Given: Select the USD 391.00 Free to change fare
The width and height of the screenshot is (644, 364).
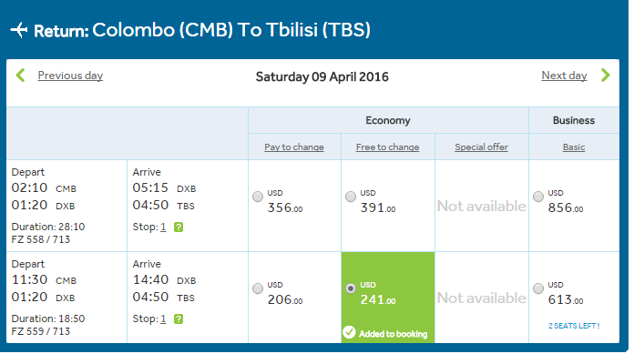Looking at the screenshot, I should [x=351, y=197].
